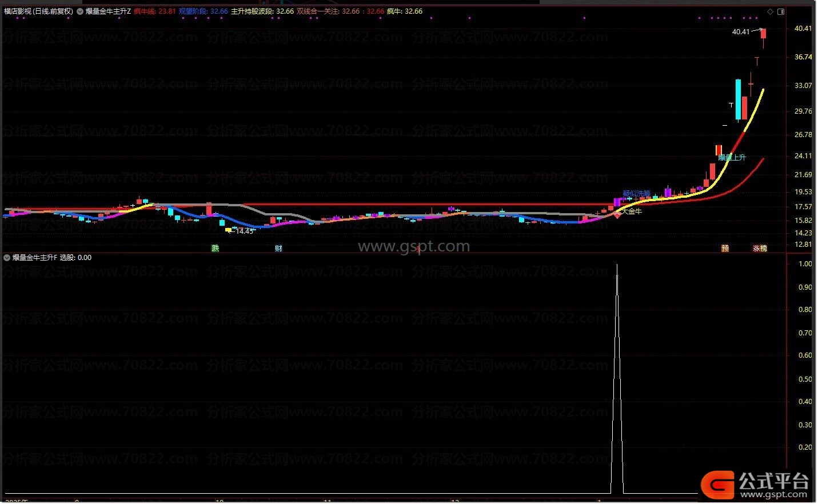Screen dimensions: 818x504
Task: Click the tall cyan candlestick
Action: click(x=738, y=100)
